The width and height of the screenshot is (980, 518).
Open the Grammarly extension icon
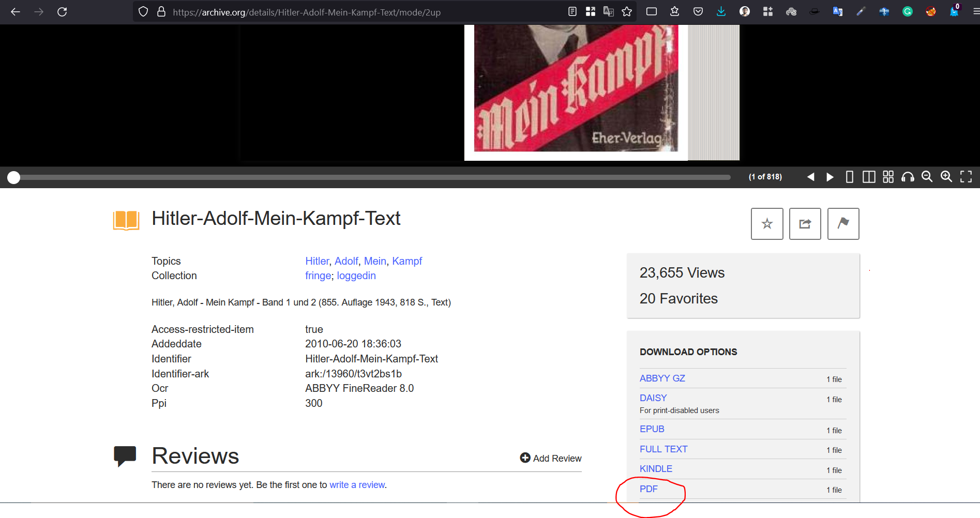(908, 12)
